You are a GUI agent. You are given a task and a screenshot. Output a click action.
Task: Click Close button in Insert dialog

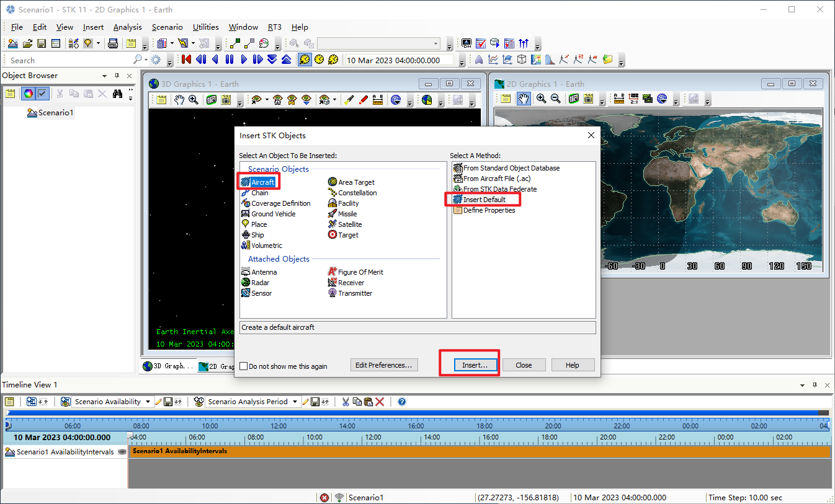pyautogui.click(x=524, y=365)
